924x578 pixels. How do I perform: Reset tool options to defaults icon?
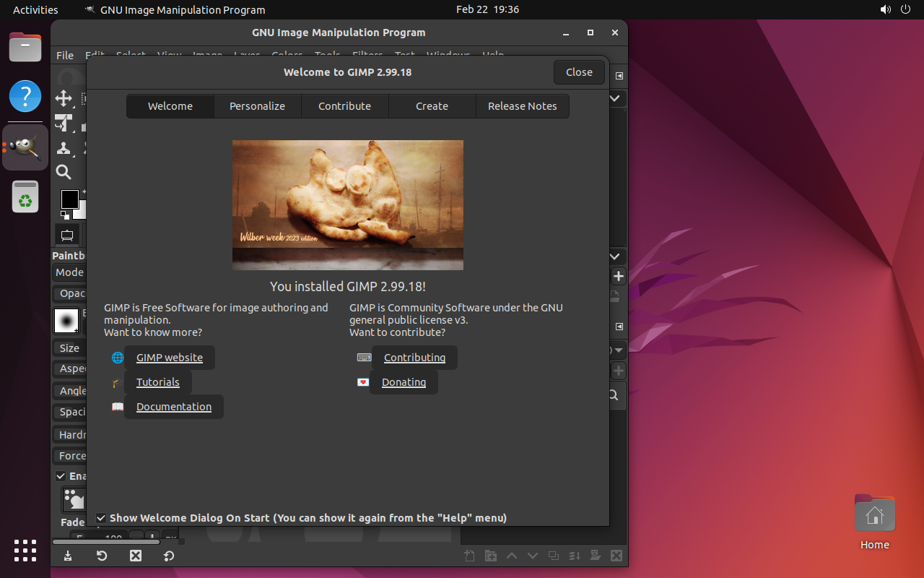pos(169,556)
